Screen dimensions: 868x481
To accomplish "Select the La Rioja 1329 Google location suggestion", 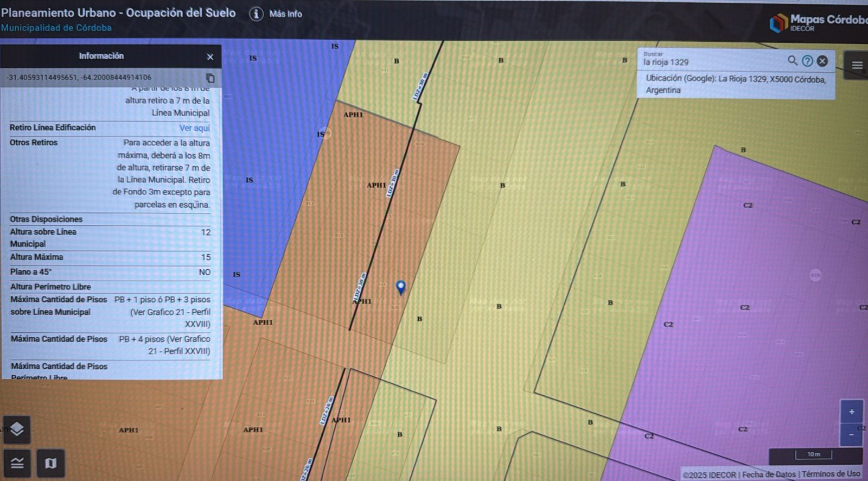I will [x=735, y=84].
